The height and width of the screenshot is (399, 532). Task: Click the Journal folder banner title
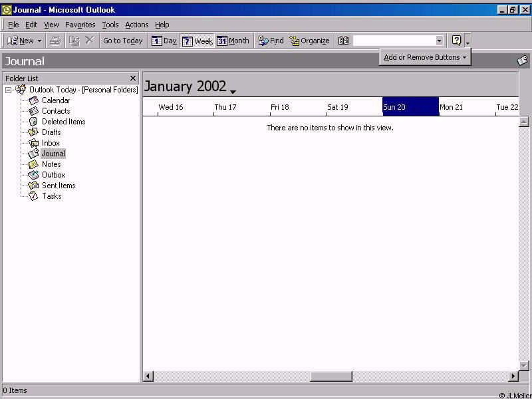(x=25, y=61)
